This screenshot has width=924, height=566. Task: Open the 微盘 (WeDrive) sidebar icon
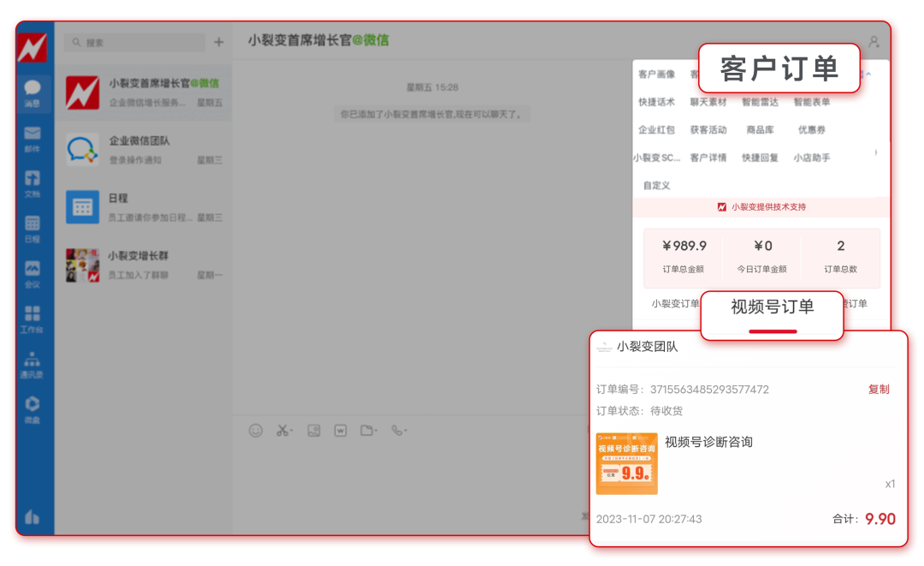[33, 405]
